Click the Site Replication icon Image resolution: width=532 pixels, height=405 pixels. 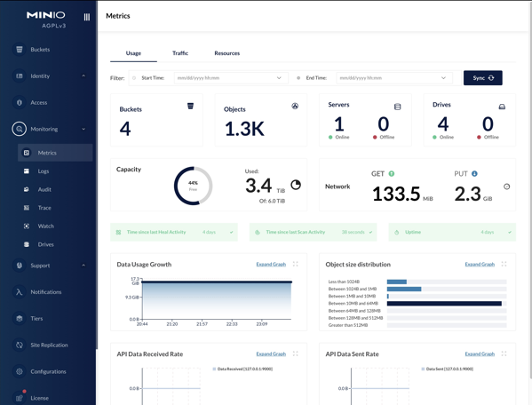pyautogui.click(x=20, y=345)
